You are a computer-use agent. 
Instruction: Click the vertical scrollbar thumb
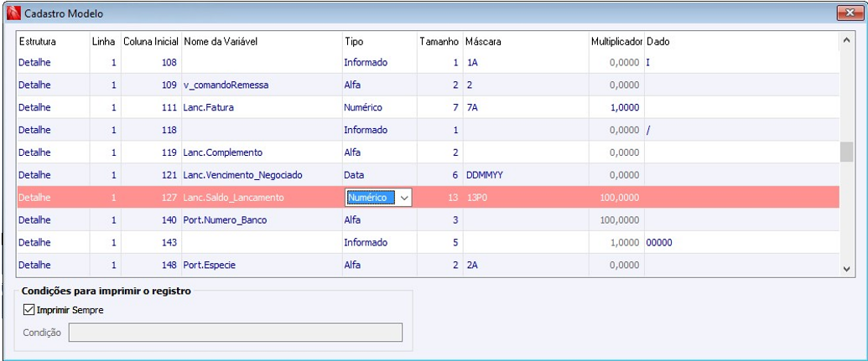click(846, 152)
